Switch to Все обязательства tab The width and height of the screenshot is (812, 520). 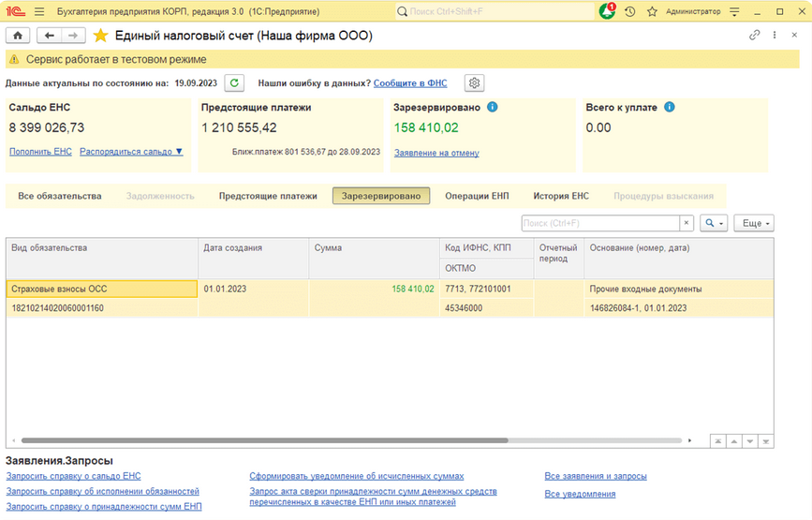tap(60, 196)
